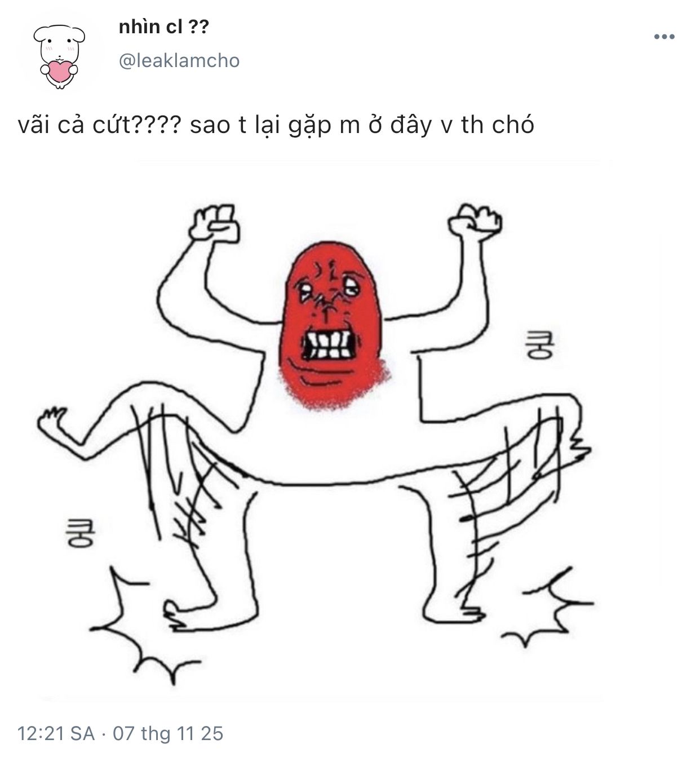Open the "nhìn cl ??" display name profile

[163, 27]
